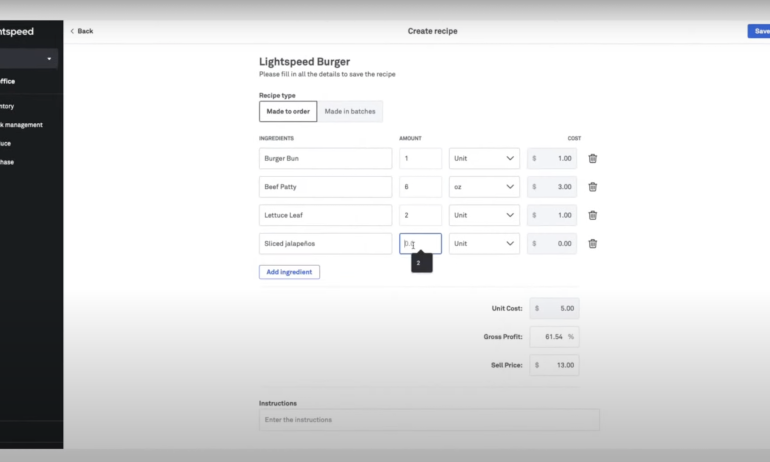This screenshot has width=770, height=462.
Task: Switch recipe type to Made in batches
Action: pyautogui.click(x=351, y=111)
